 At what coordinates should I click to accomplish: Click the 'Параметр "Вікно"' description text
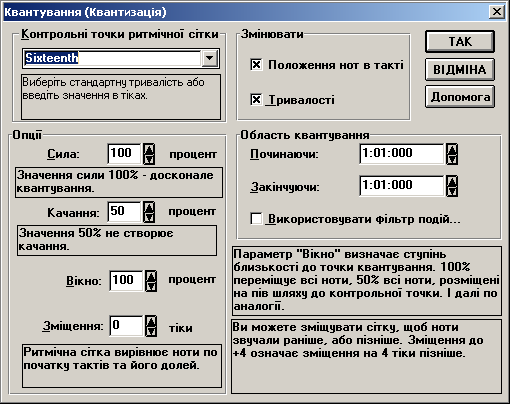point(366,280)
